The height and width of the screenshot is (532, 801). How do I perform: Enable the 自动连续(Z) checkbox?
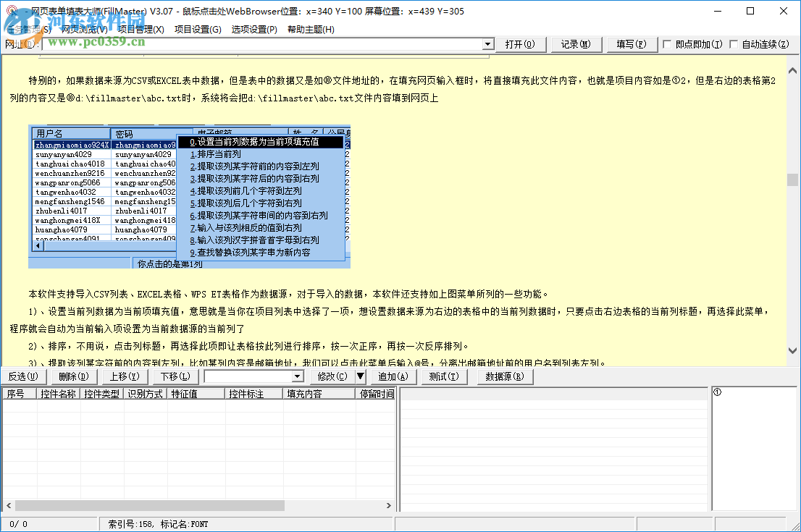[x=732, y=44]
